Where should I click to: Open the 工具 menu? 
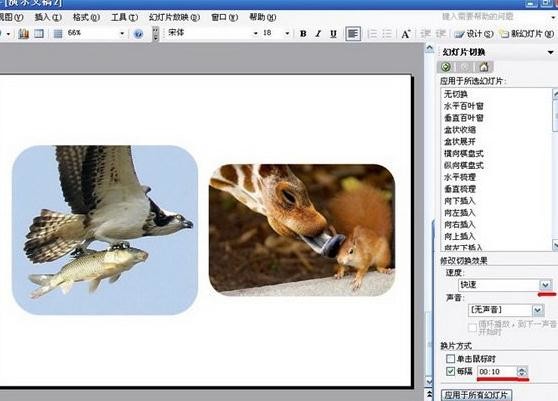pos(125,17)
